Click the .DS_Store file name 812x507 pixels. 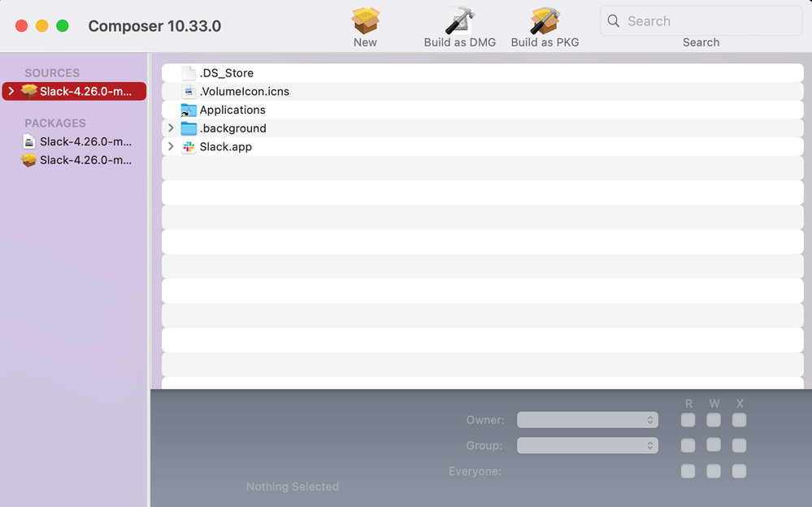226,73
